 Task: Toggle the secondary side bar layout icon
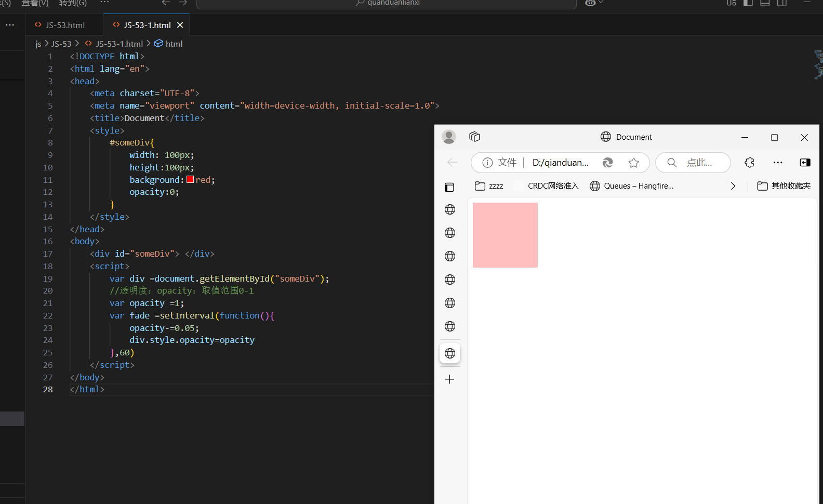(x=782, y=3)
